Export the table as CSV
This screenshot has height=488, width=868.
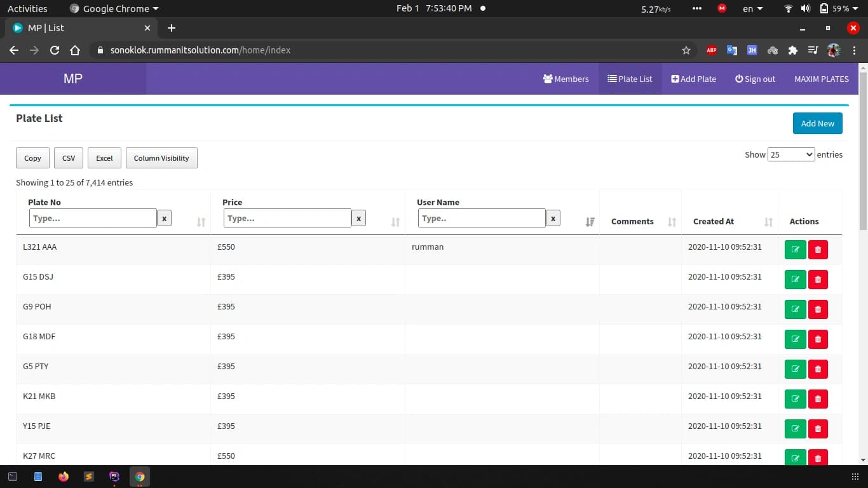[69, 158]
